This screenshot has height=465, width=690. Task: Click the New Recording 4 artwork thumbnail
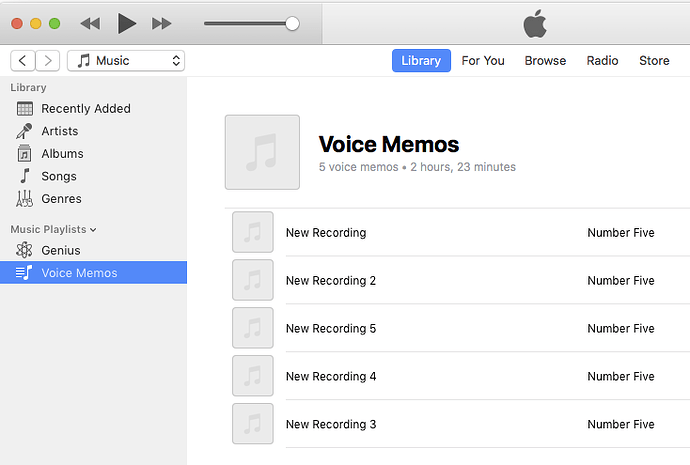[x=253, y=376]
